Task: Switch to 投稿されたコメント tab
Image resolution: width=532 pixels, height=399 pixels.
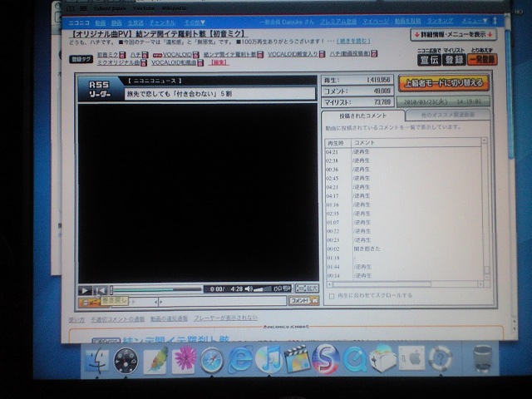Action: [362, 116]
